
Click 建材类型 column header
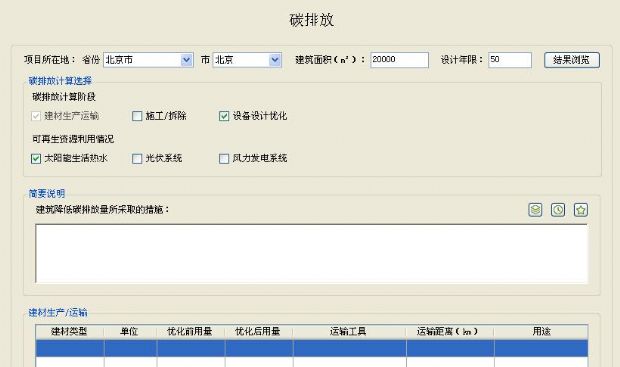click(70, 331)
